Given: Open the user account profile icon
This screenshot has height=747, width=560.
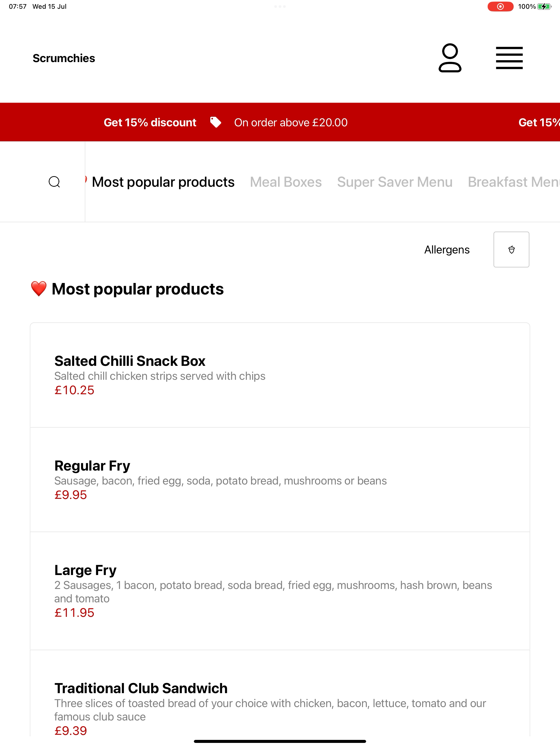Looking at the screenshot, I should [x=450, y=58].
